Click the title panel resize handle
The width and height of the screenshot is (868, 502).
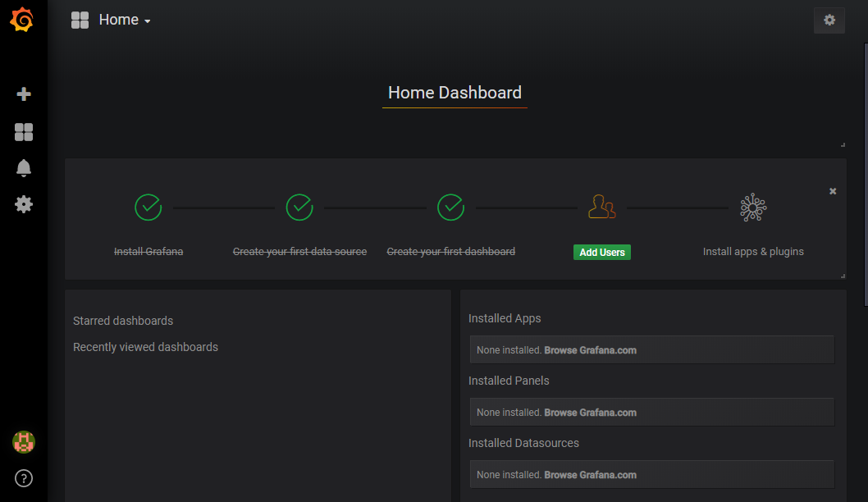(x=843, y=144)
